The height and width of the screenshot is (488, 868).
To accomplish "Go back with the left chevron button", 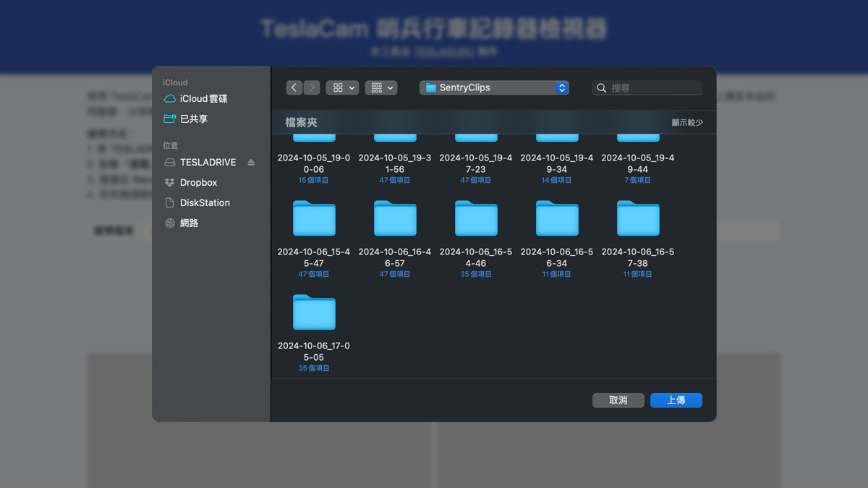I will click(x=294, y=87).
